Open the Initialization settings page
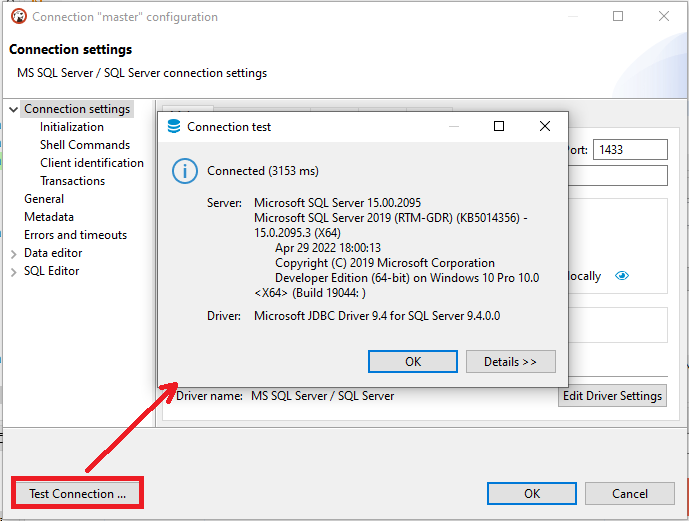This screenshot has height=523, width=689. [x=72, y=127]
